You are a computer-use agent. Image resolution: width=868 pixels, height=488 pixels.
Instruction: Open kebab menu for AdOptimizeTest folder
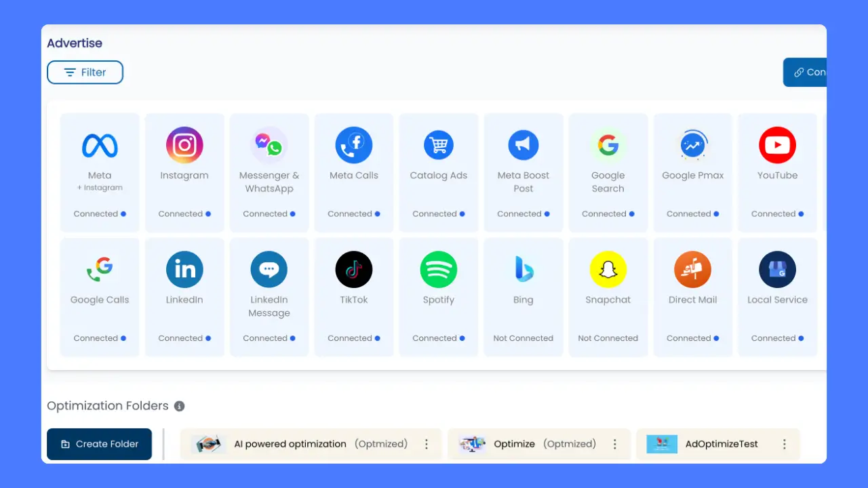(785, 444)
